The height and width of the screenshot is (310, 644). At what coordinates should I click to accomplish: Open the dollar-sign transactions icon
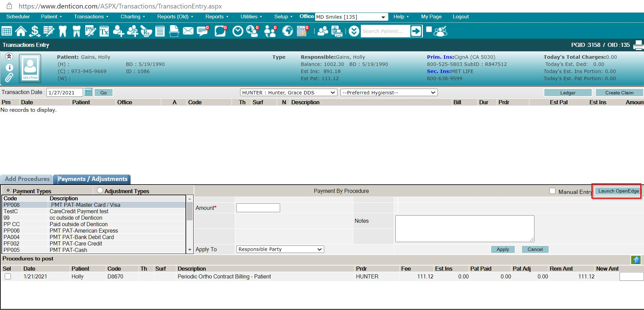coord(35,31)
